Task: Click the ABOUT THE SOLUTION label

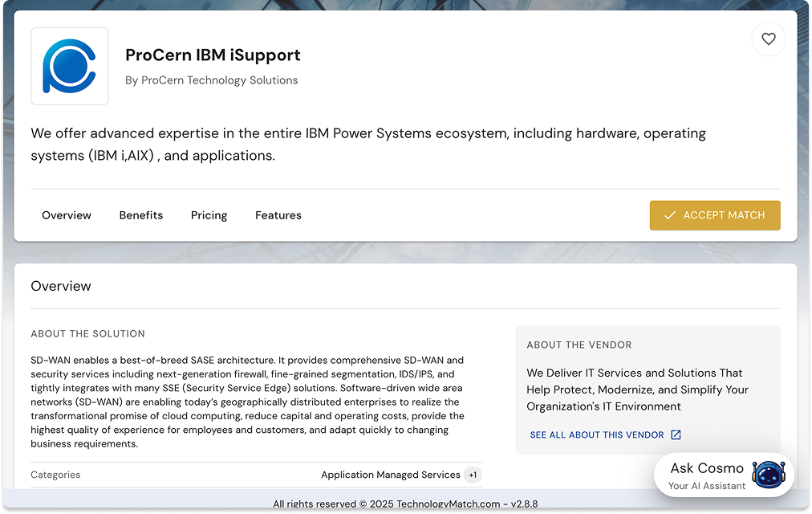Action: pos(87,333)
